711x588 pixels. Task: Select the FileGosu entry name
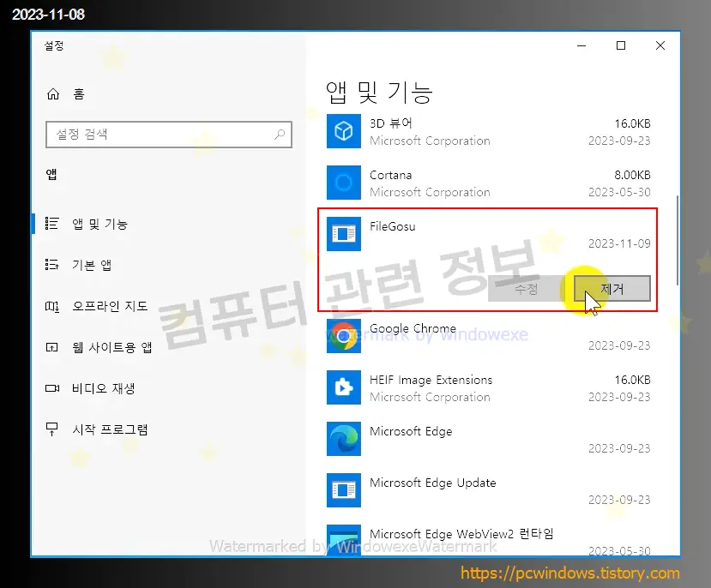click(x=393, y=226)
